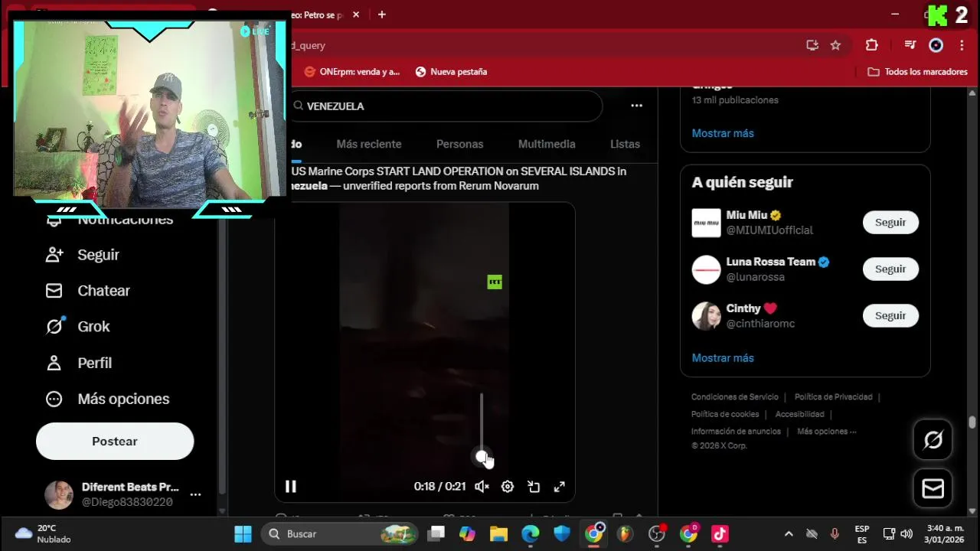The width and height of the screenshot is (980, 551).
Task: Open the Diferent Beats profile avatar
Action: click(59, 495)
